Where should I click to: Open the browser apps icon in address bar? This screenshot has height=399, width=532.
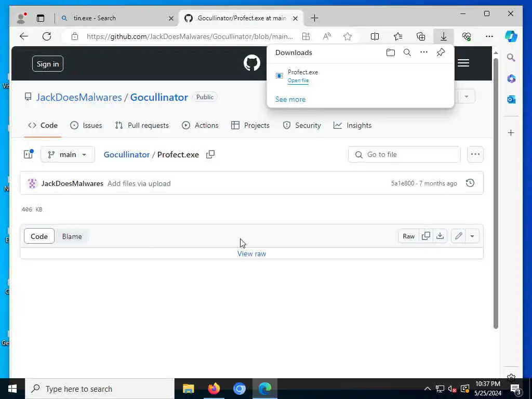(x=306, y=36)
